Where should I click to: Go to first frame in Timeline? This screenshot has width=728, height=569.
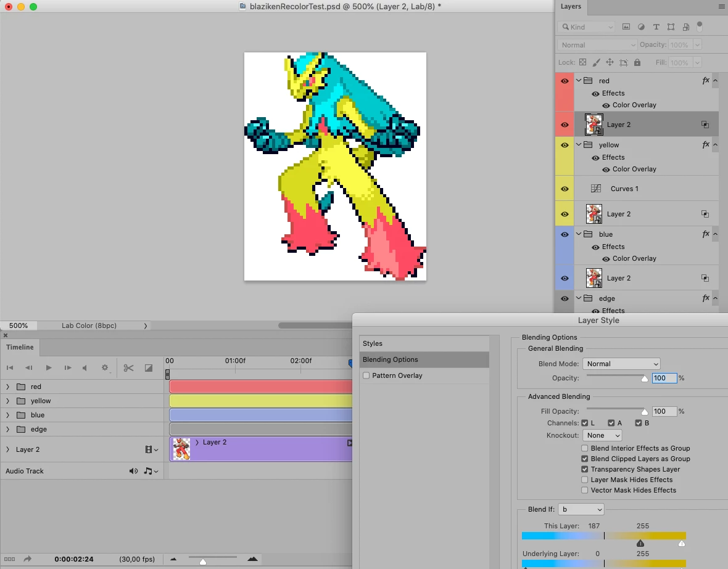[x=10, y=367]
